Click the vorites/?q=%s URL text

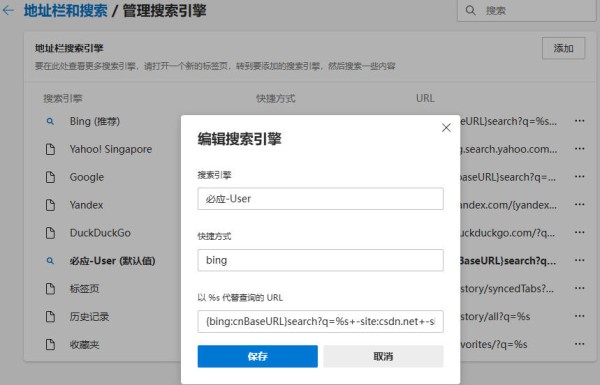click(x=494, y=344)
